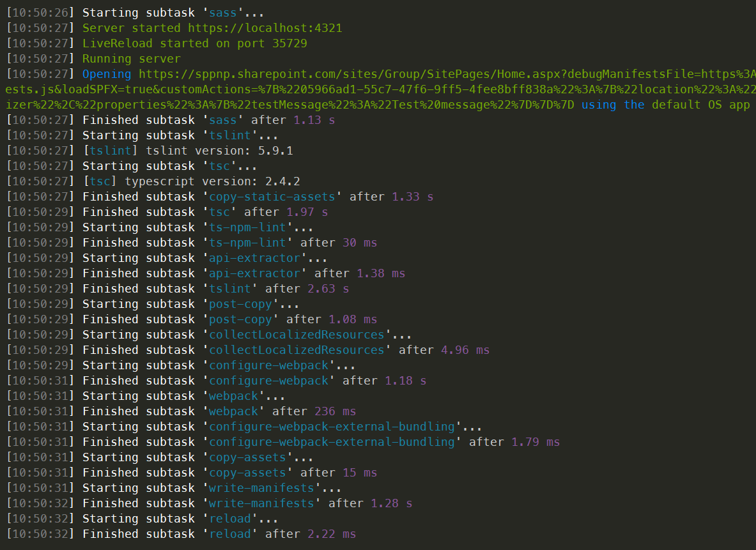Select 'ts-npm-lint' in the Finished line
Viewport: 756px width, 550px height.
click(247, 243)
